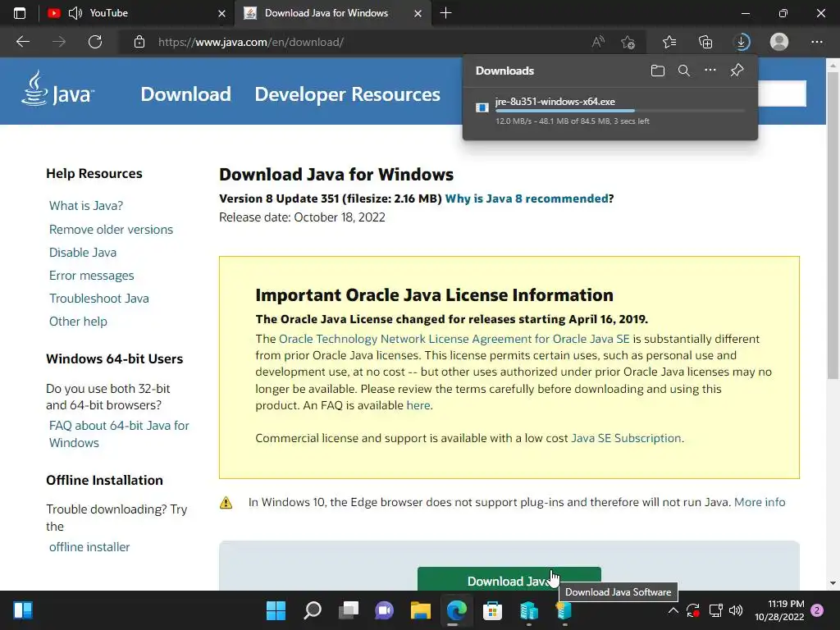Image resolution: width=840 pixels, height=630 pixels.
Task: Open the 'offline installer' link
Action: [89, 547]
